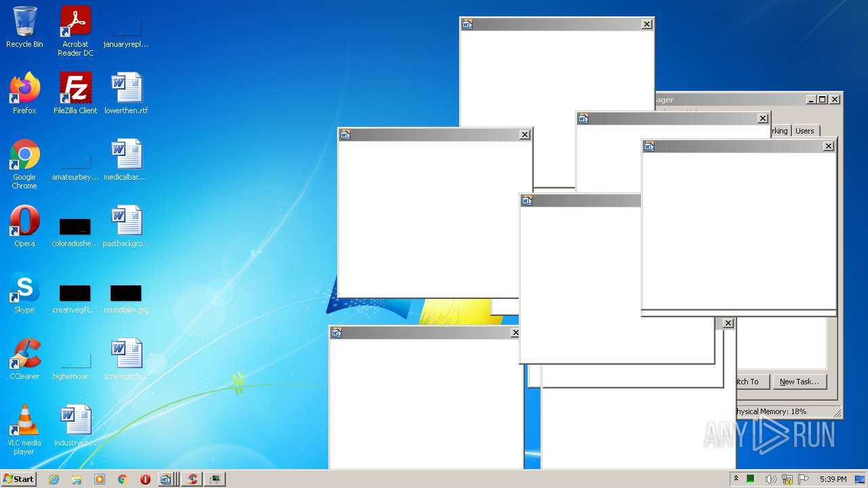The image size is (868, 488).
Task: Minimize the Task Manager window
Action: pyautogui.click(x=811, y=100)
